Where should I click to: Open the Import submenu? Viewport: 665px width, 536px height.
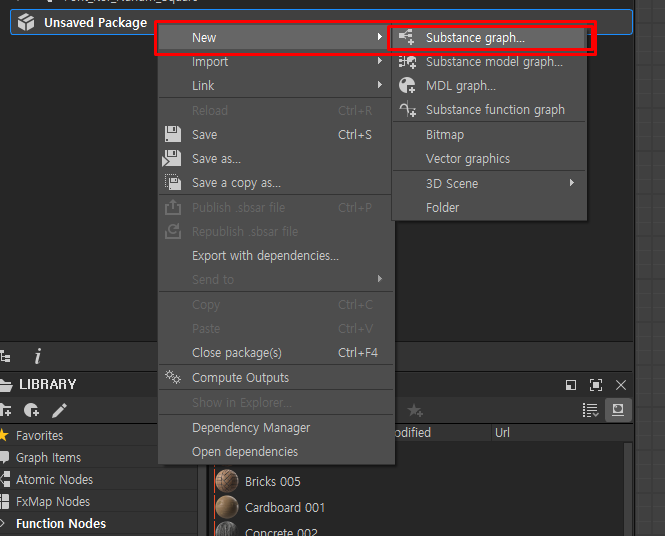[274, 61]
